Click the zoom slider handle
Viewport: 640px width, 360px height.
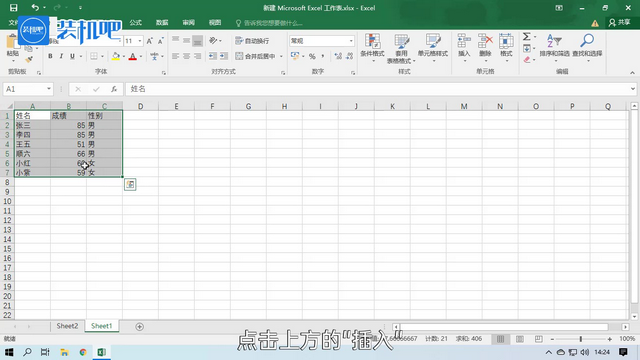tap(581, 339)
